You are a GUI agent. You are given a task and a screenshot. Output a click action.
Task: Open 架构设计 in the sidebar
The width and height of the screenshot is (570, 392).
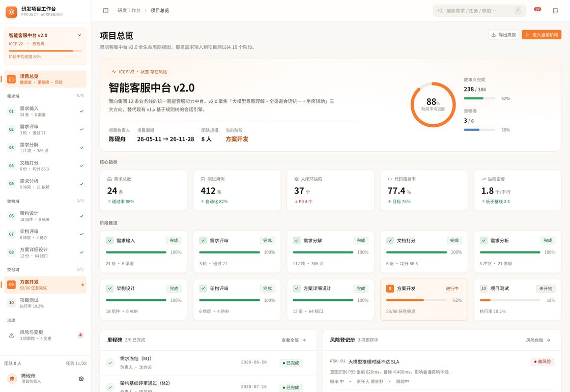pyautogui.click(x=45, y=216)
